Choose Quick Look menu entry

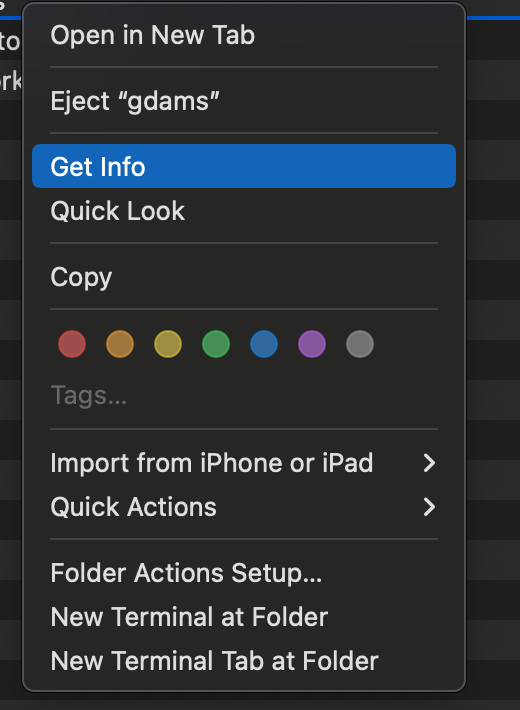[x=244, y=211]
